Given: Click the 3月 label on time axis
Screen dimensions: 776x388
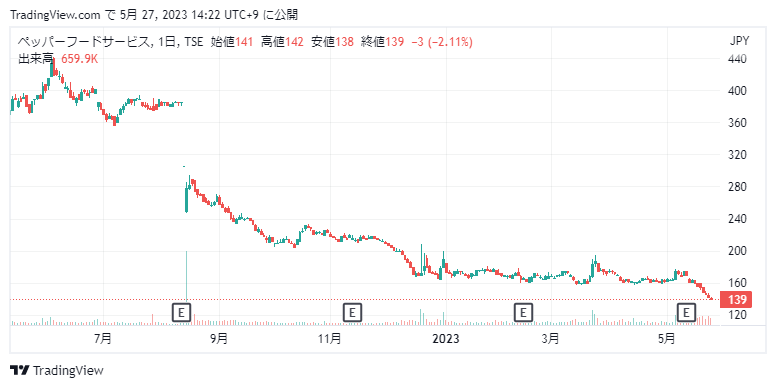Looking at the screenshot, I should 550,339.
